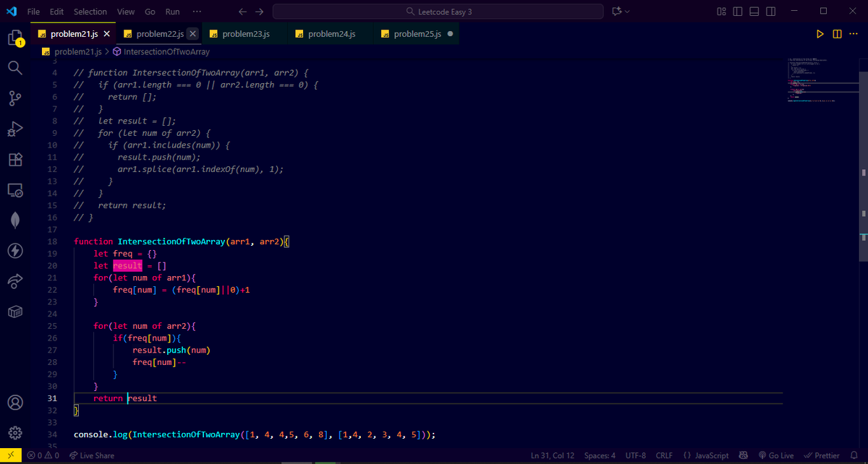
Task: Toggle the bottom Panel
Action: coord(754,12)
